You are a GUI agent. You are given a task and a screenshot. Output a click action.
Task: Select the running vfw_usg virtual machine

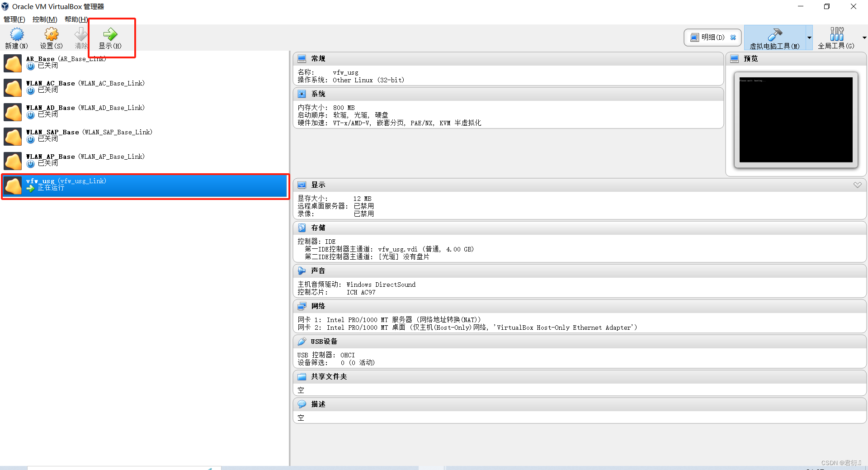145,186
